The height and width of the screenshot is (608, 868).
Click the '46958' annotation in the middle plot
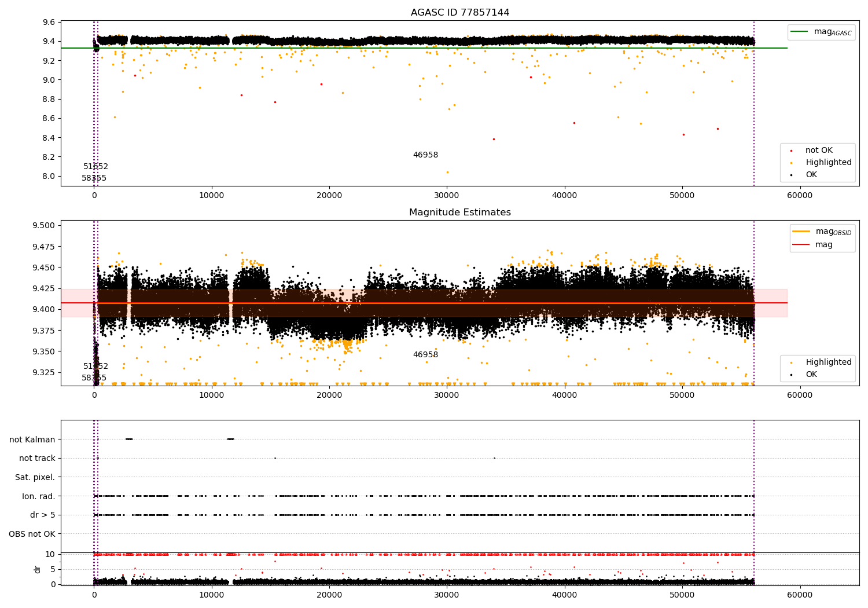[x=425, y=355]
